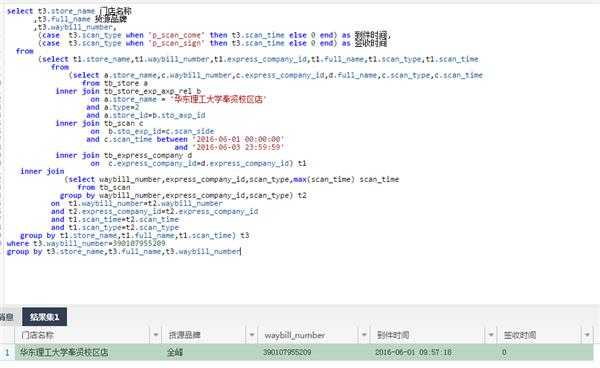Click the 签收时间 column header
The height and width of the screenshot is (368, 600).
[x=520, y=335]
